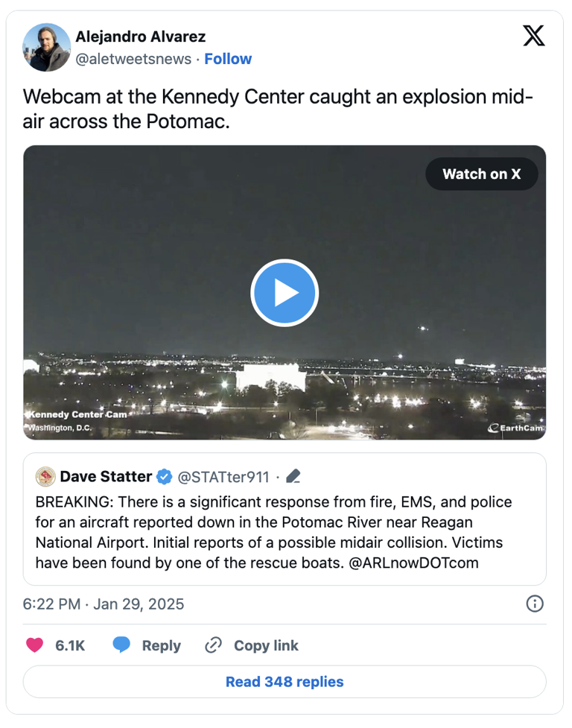Click the pencil icon beside @STATter911
This screenshot has height=728, width=572.
pos(293,476)
